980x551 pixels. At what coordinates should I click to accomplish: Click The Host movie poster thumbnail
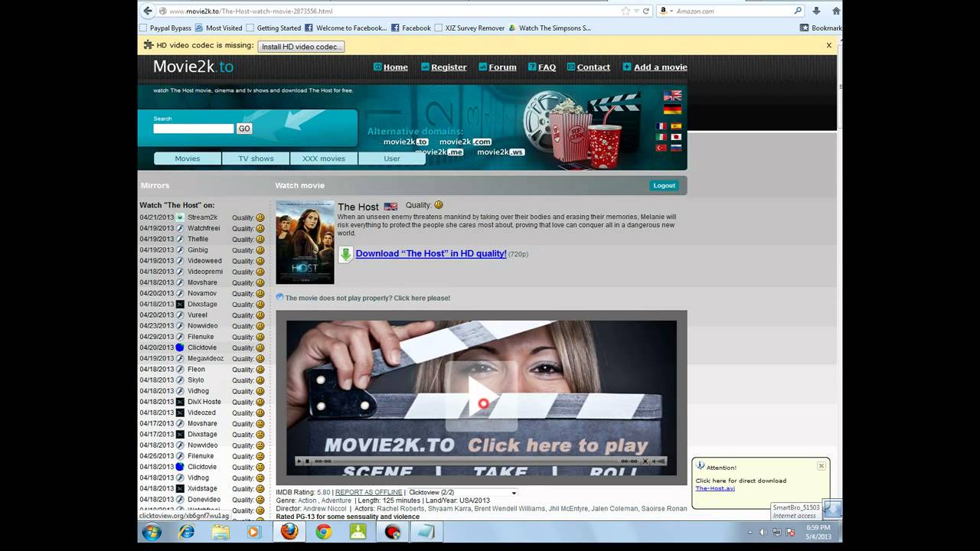[x=305, y=243]
